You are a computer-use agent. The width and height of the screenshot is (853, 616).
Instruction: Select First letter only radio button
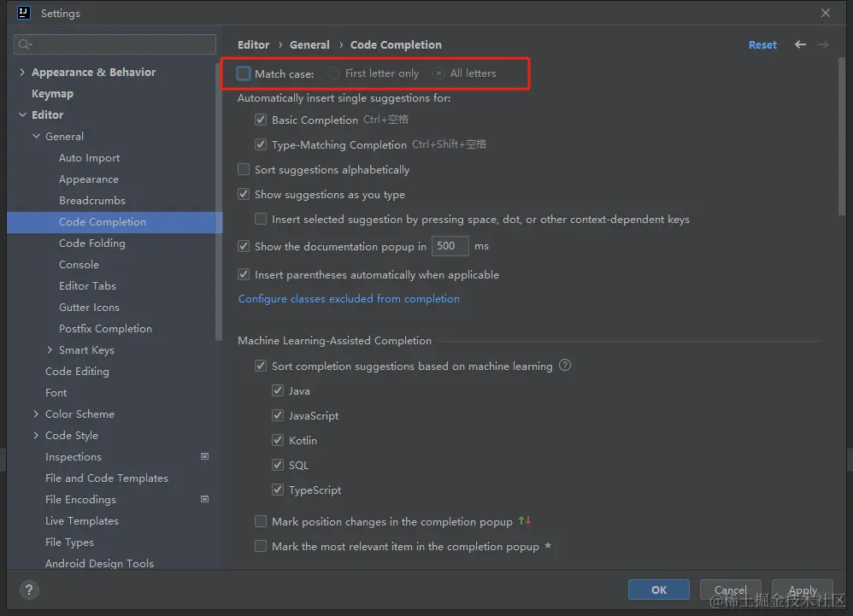(x=333, y=73)
